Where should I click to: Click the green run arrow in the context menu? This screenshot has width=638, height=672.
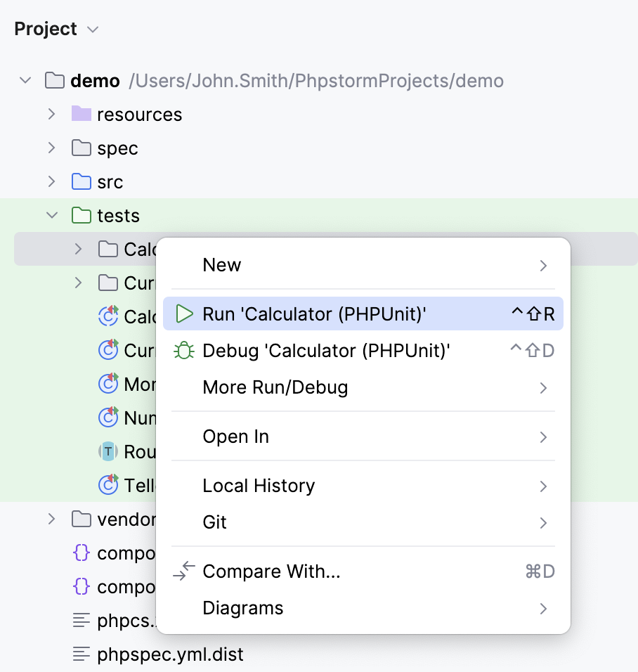tap(184, 314)
